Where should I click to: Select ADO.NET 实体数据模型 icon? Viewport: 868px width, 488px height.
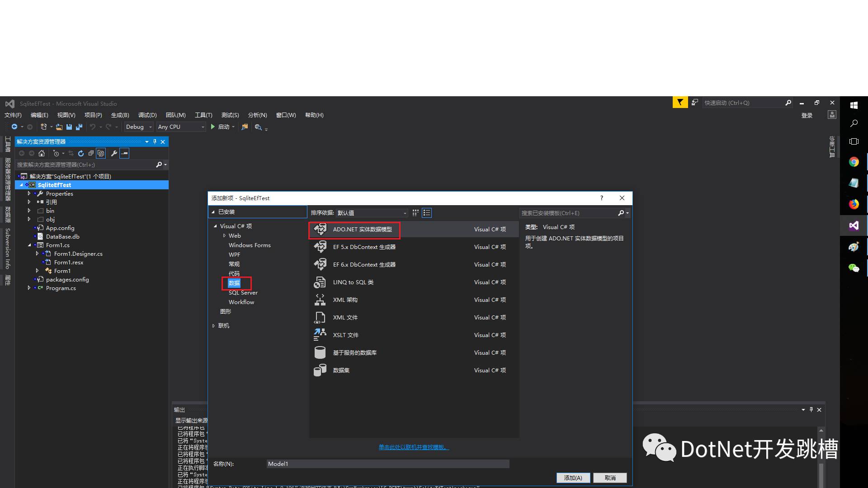319,229
